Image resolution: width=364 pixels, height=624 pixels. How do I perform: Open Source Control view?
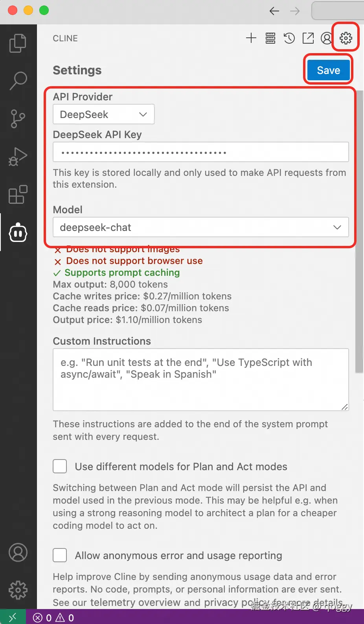tap(18, 118)
